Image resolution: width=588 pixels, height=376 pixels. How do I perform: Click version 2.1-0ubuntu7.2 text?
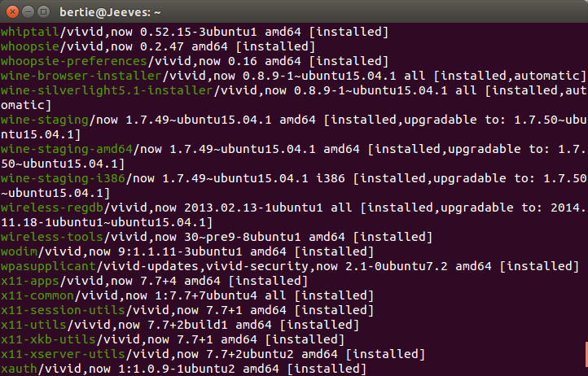397,266
